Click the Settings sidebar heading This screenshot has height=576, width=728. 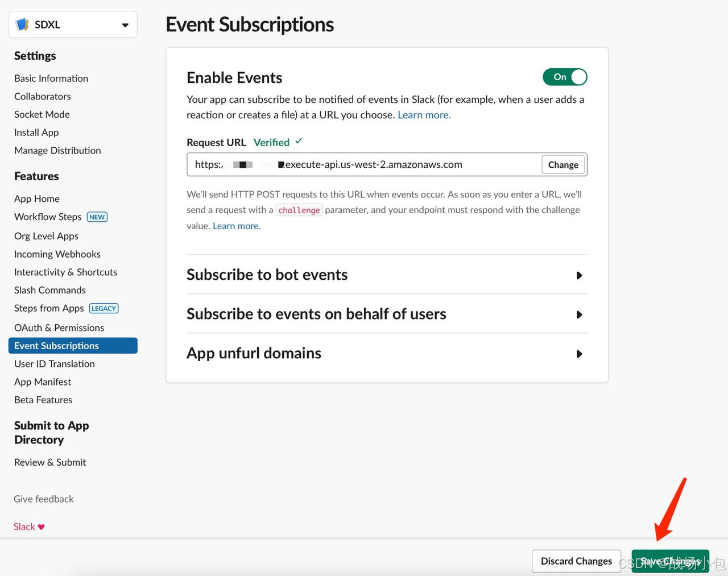[35, 56]
